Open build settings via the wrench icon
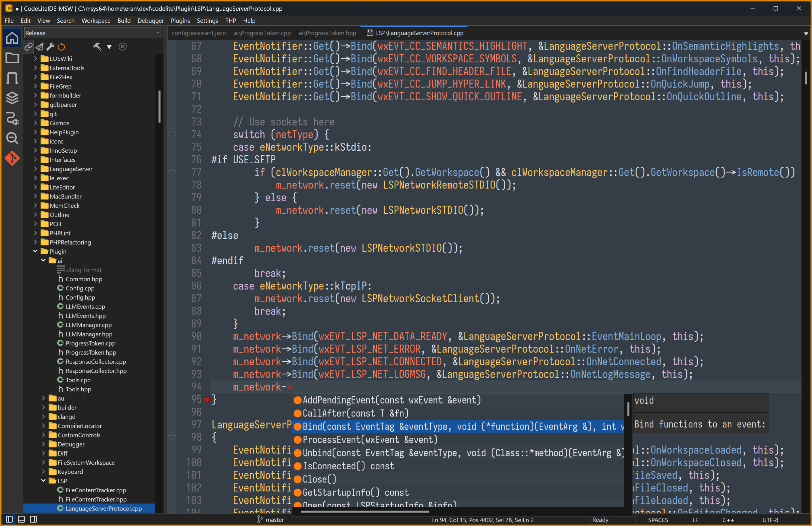The image size is (812, 526). pyautogui.click(x=50, y=47)
